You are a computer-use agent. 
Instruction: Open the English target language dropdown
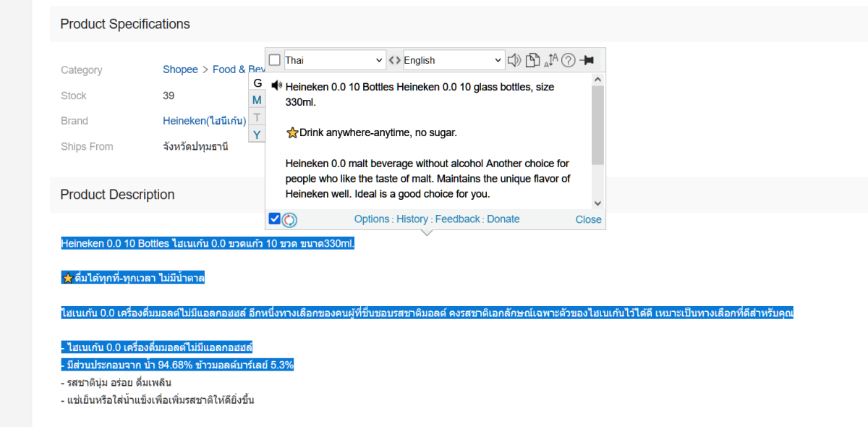tap(453, 60)
